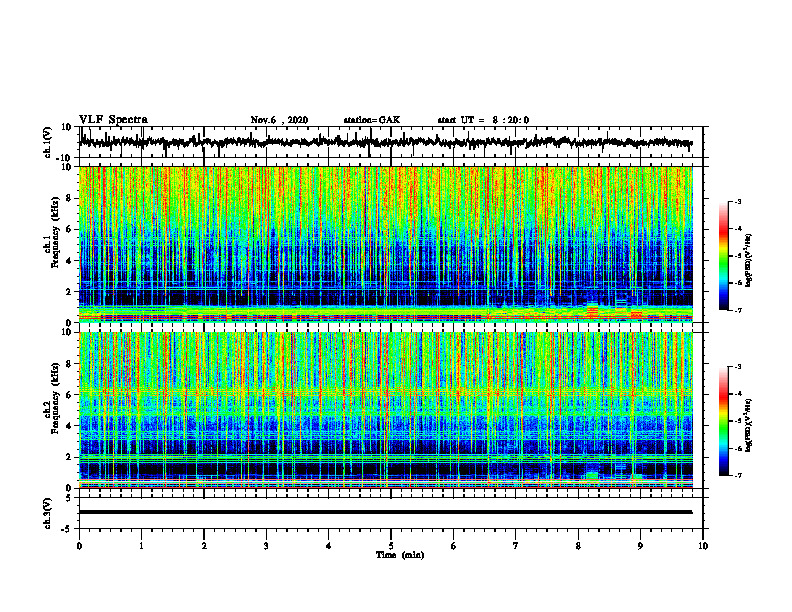The height and width of the screenshot is (612, 792).
Task: Click the "5" tick on the Time axis
Action: [x=391, y=546]
